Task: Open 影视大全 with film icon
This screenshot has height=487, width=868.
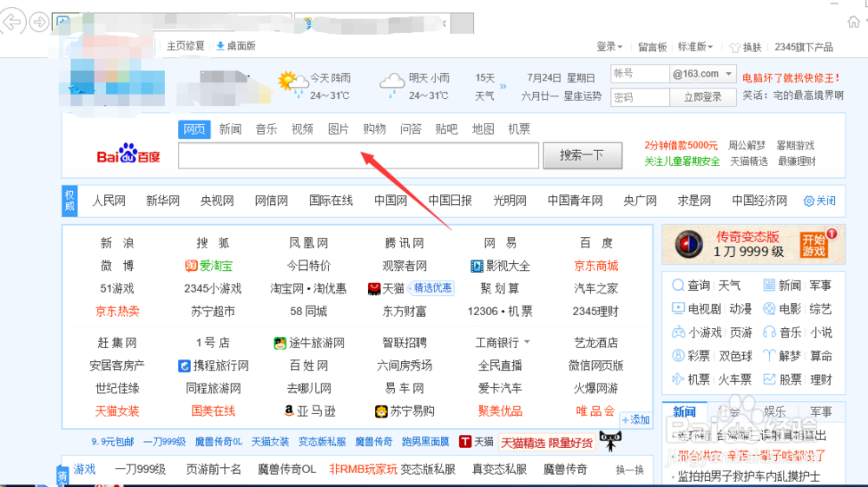Action: [x=500, y=266]
